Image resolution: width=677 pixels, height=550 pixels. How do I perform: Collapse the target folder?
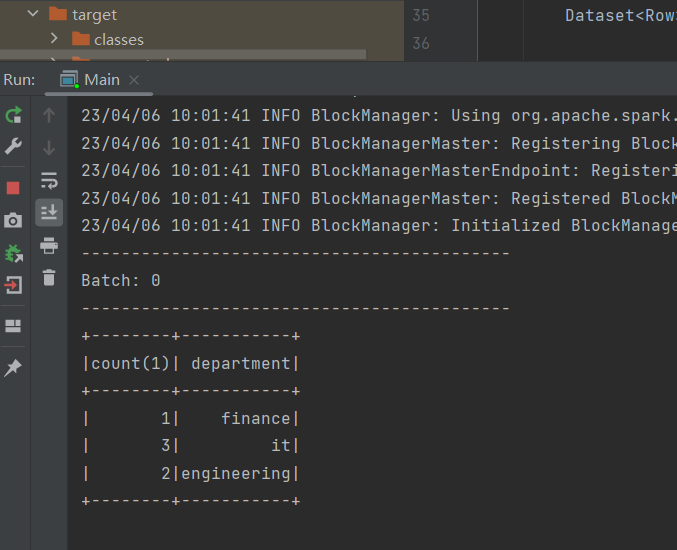coord(33,14)
